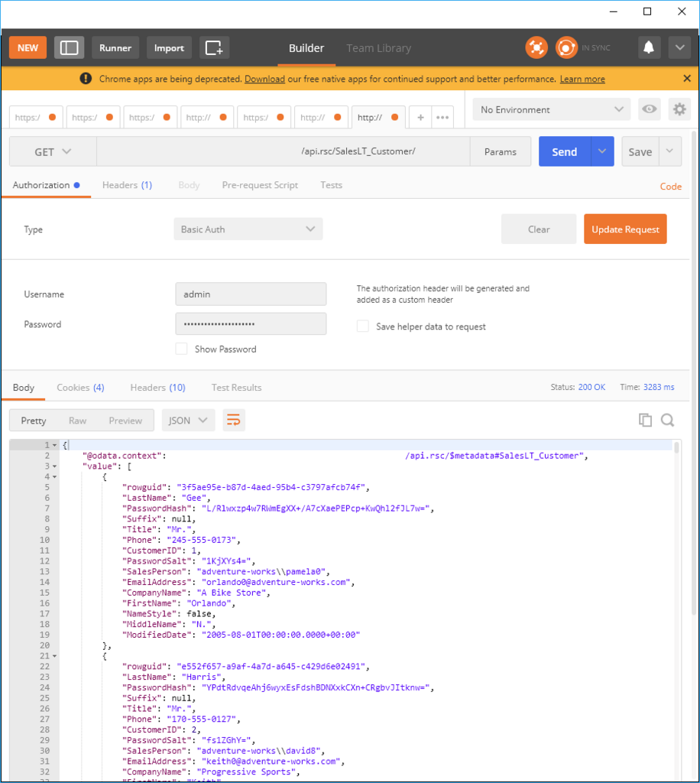The height and width of the screenshot is (783, 700).
Task: Open the Pre-request Script tab
Action: tap(260, 185)
